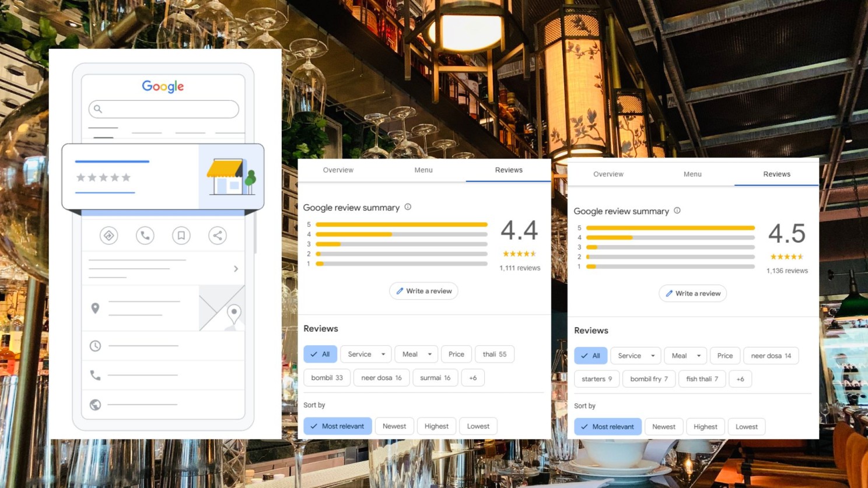
Task: Choose 'Newest' sort in the 4.4 panel
Action: [394, 426]
